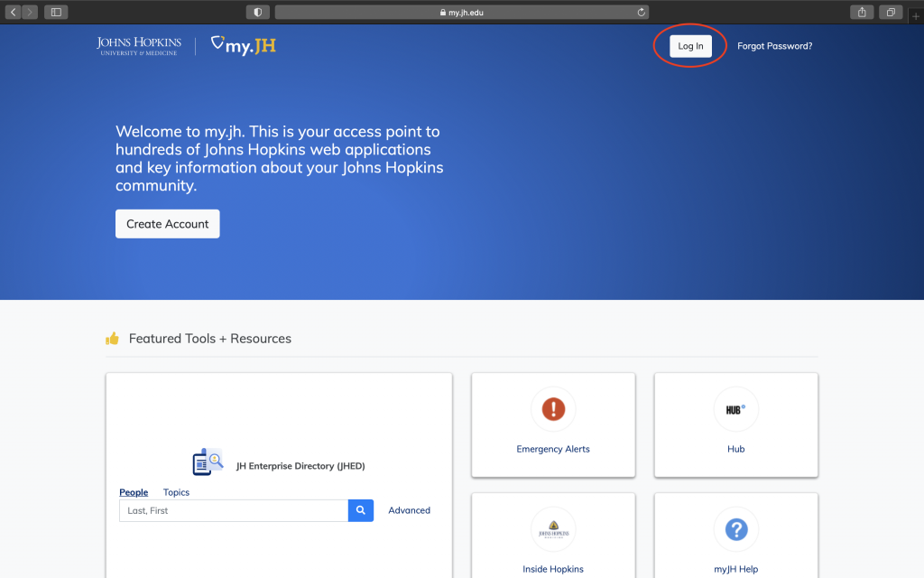Switch to the Topics tab
This screenshot has width=924, height=578.
click(176, 492)
